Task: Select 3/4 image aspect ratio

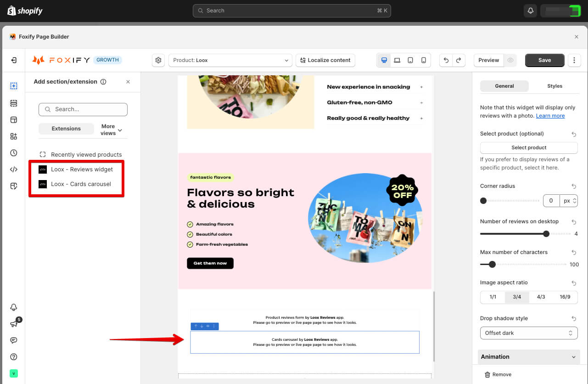Action: click(517, 297)
